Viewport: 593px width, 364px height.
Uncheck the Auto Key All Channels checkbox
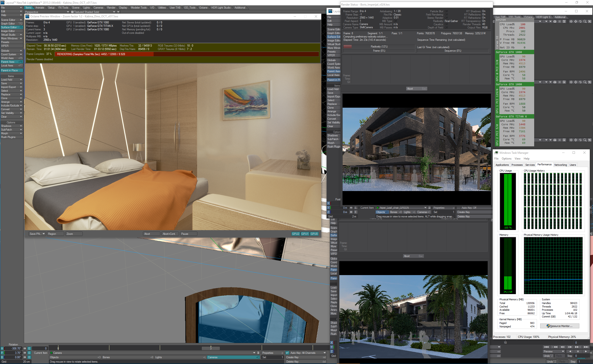pyautogui.click(x=287, y=353)
